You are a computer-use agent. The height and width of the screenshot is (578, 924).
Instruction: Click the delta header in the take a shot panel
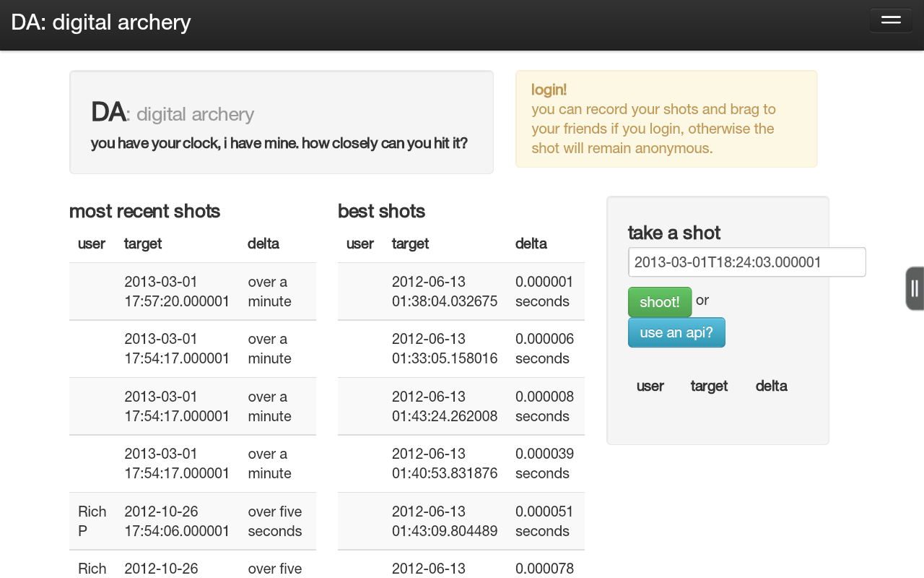click(x=771, y=386)
